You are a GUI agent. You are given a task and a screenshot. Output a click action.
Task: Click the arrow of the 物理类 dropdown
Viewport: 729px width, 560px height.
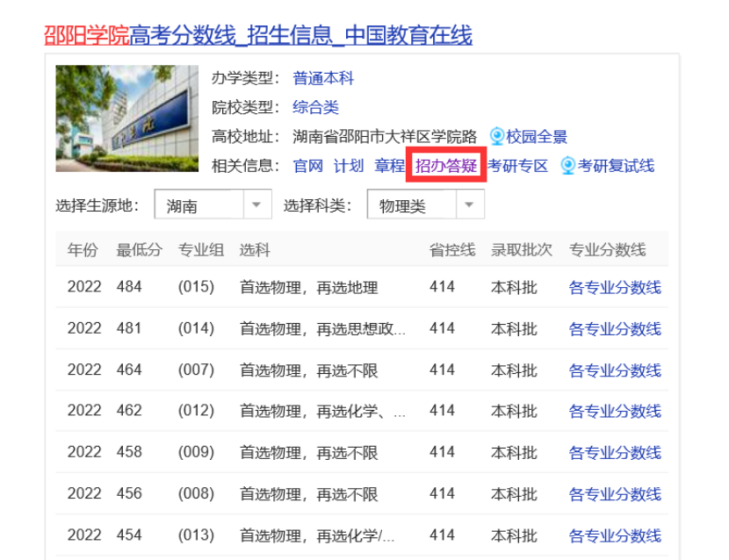click(x=469, y=205)
